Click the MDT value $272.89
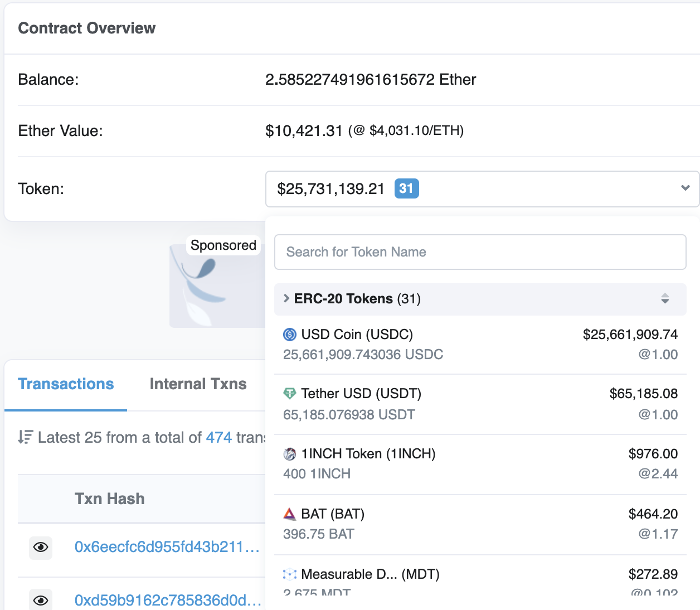The width and height of the screenshot is (700, 610). tap(653, 574)
